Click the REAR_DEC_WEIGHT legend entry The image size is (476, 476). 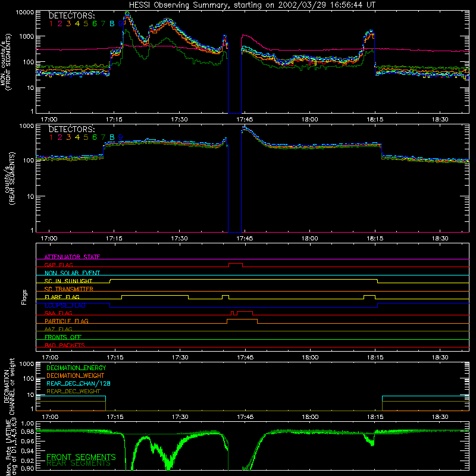(x=73, y=392)
